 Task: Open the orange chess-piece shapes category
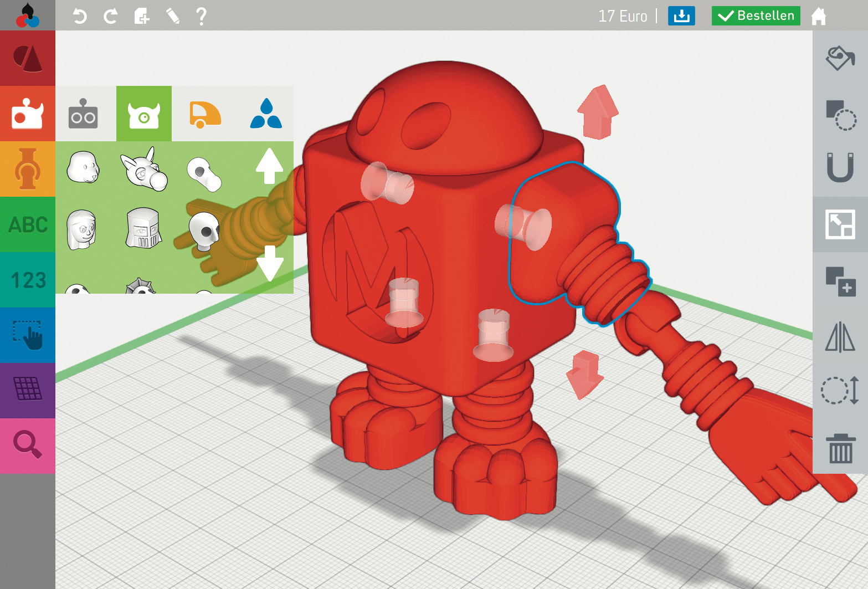click(28, 169)
